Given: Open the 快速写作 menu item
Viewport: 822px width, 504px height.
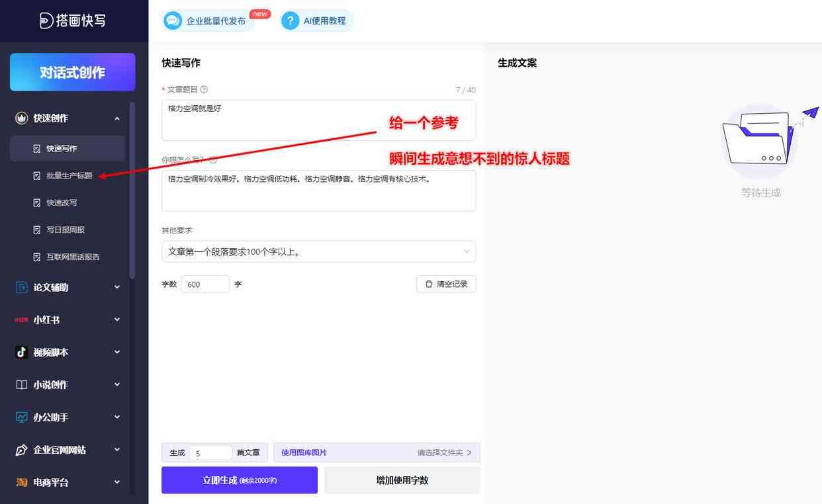Looking at the screenshot, I should (67, 149).
